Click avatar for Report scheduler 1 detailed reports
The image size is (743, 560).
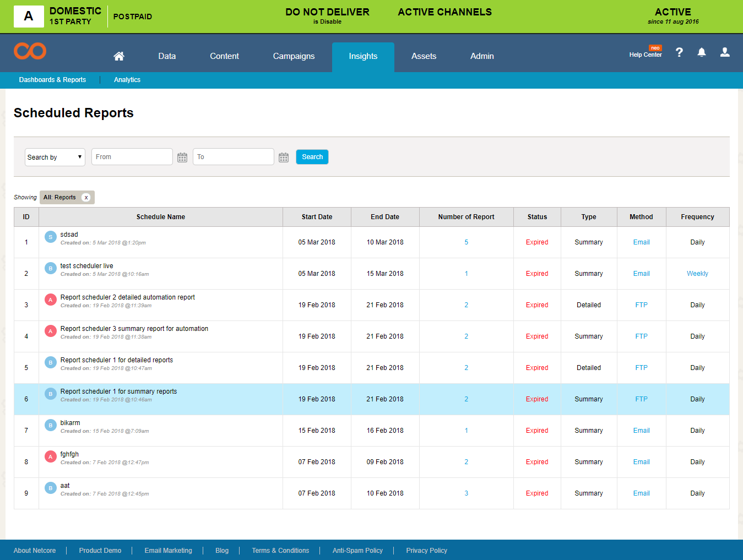tap(51, 362)
